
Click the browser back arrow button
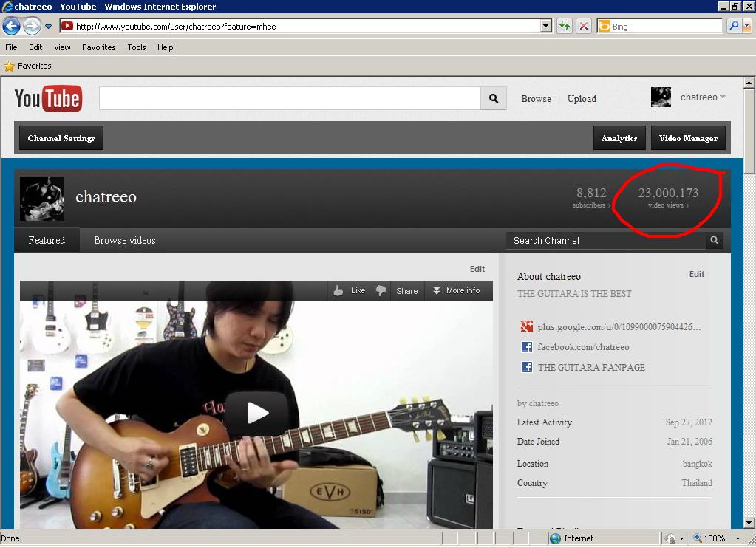pyautogui.click(x=11, y=26)
